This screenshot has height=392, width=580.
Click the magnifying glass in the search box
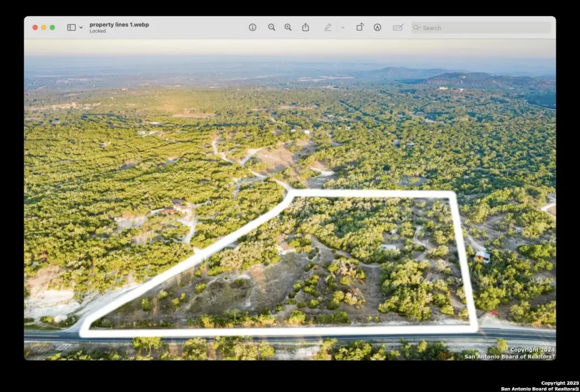[417, 27]
